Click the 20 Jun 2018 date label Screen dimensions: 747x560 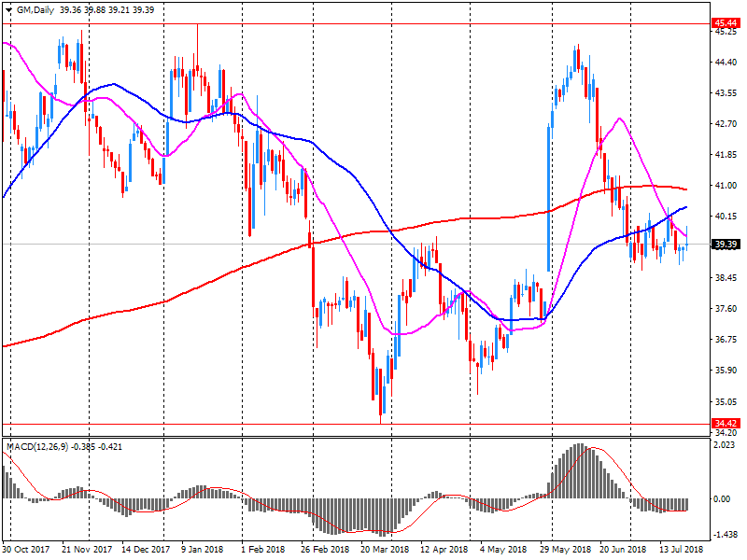623,549
